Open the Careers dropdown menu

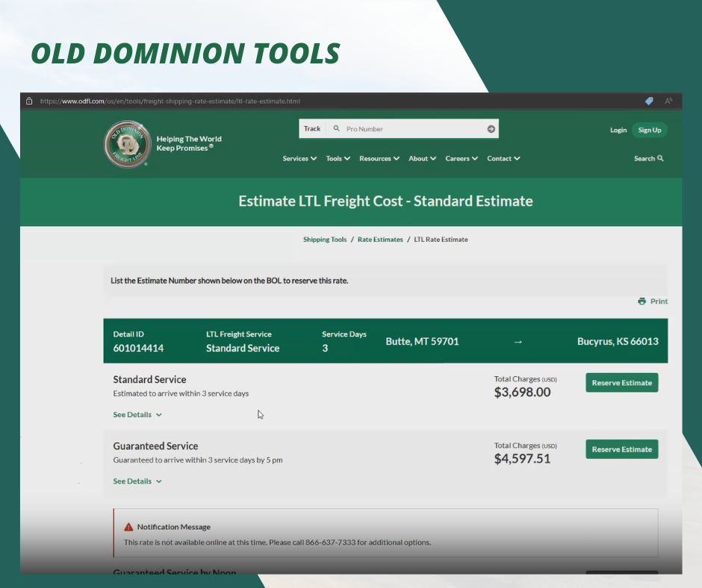coord(462,158)
